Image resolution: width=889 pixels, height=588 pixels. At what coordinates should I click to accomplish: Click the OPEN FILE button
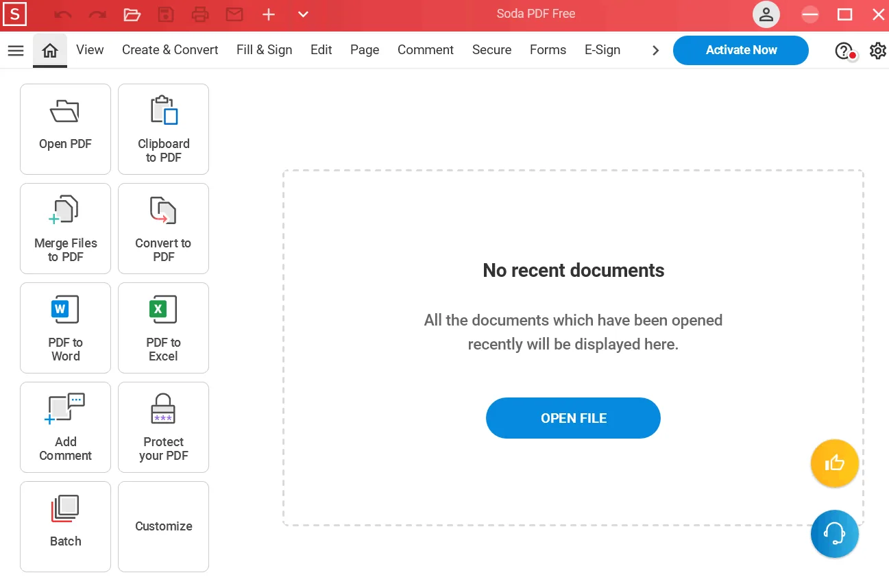click(573, 418)
